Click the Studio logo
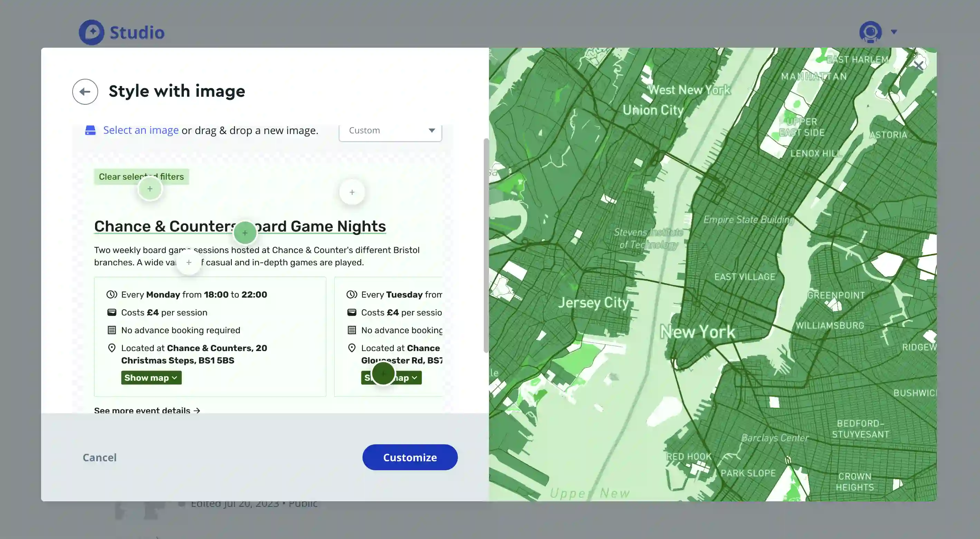This screenshot has width=980, height=539. (122, 32)
